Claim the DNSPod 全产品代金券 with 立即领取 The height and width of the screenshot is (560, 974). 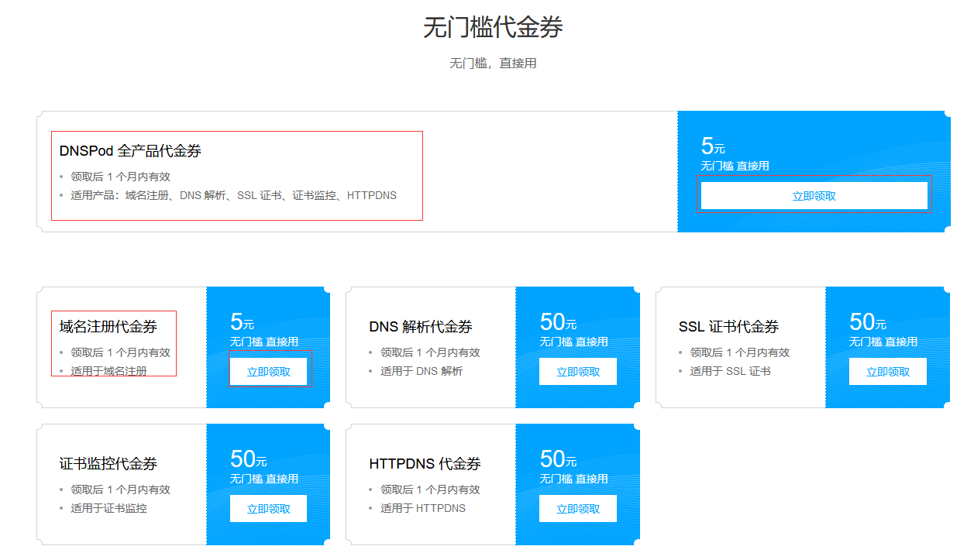coord(814,196)
